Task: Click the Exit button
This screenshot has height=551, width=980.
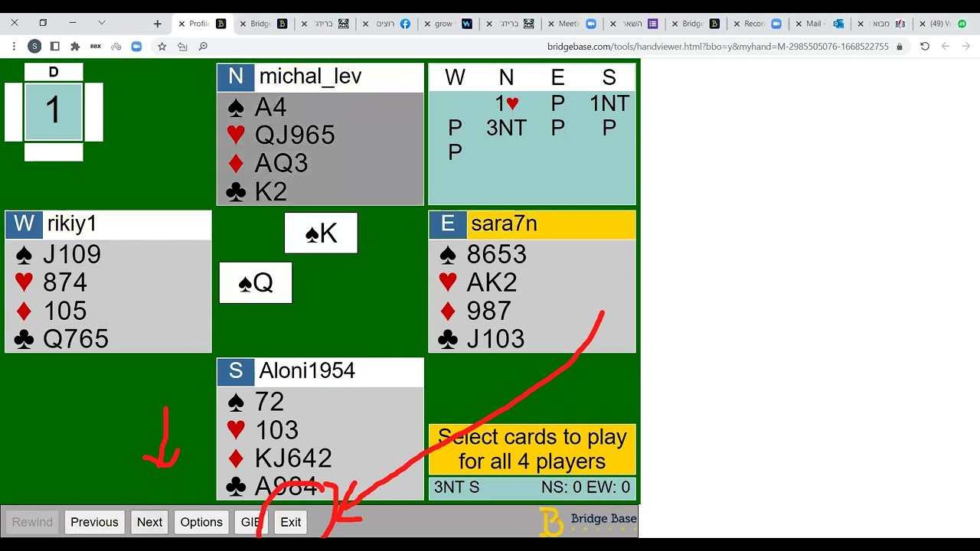Action: 290,522
